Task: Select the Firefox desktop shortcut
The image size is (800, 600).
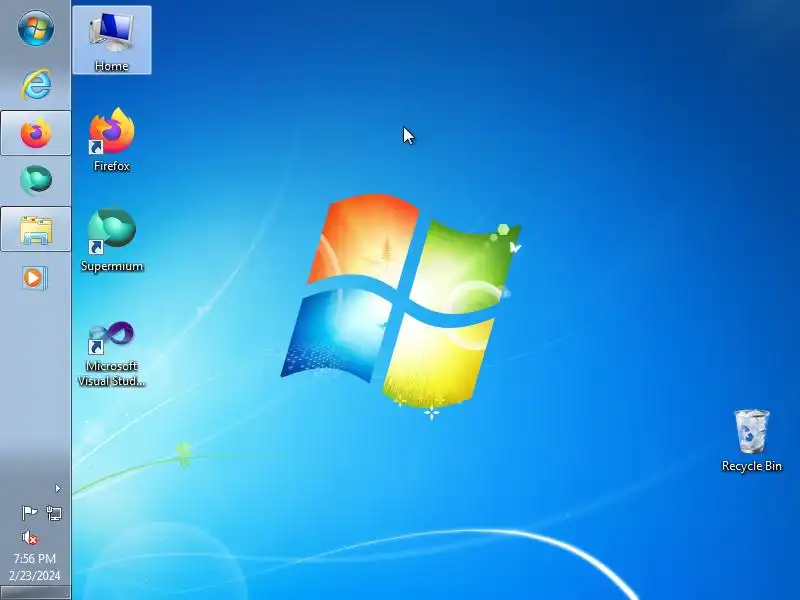Action: [112, 140]
